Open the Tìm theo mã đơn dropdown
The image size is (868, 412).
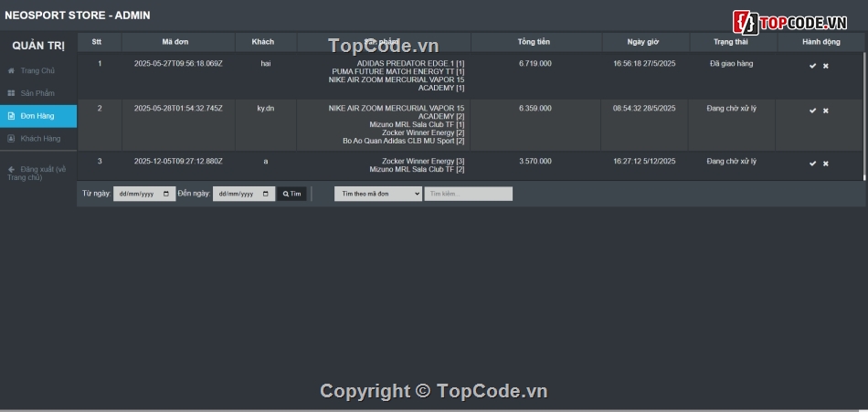tap(378, 194)
